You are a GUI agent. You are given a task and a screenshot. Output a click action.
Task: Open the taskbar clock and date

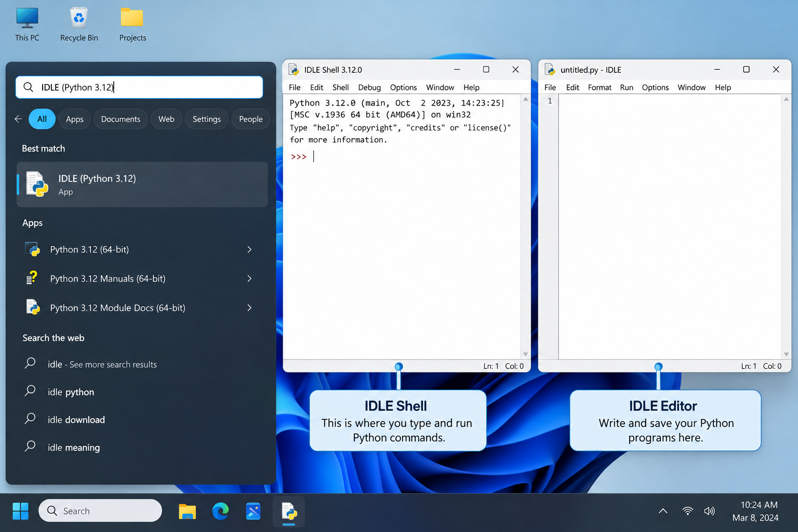755,511
